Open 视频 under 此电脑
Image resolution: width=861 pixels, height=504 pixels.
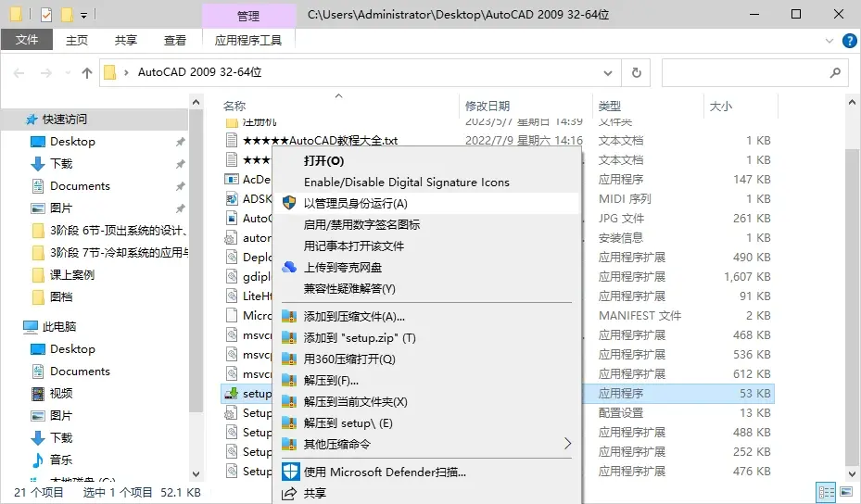coord(61,394)
